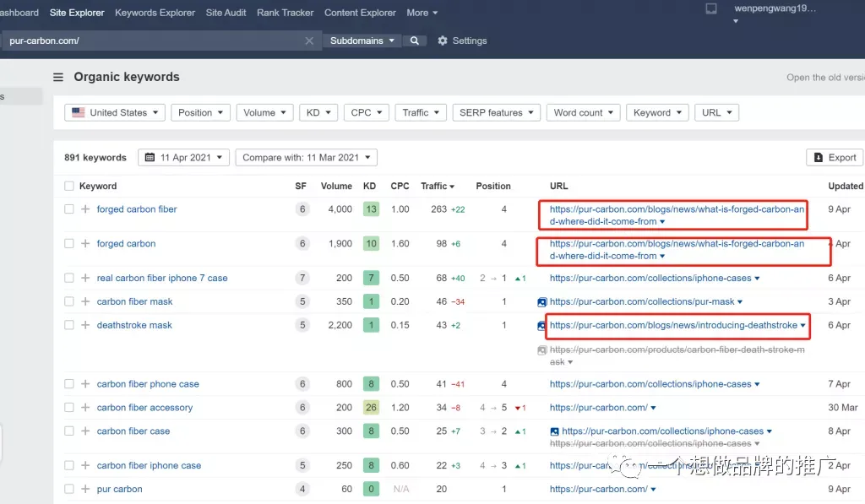Open Compare with 11 Mar 2021 dropdown
865x504 pixels.
click(x=306, y=158)
